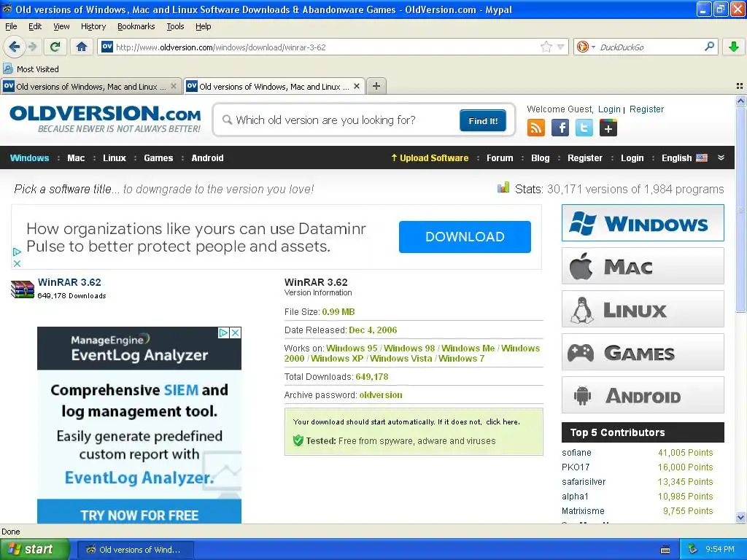The image size is (747, 560).
Task: Click AdChoices icon on ManageEngine ad
Action: click(223, 332)
